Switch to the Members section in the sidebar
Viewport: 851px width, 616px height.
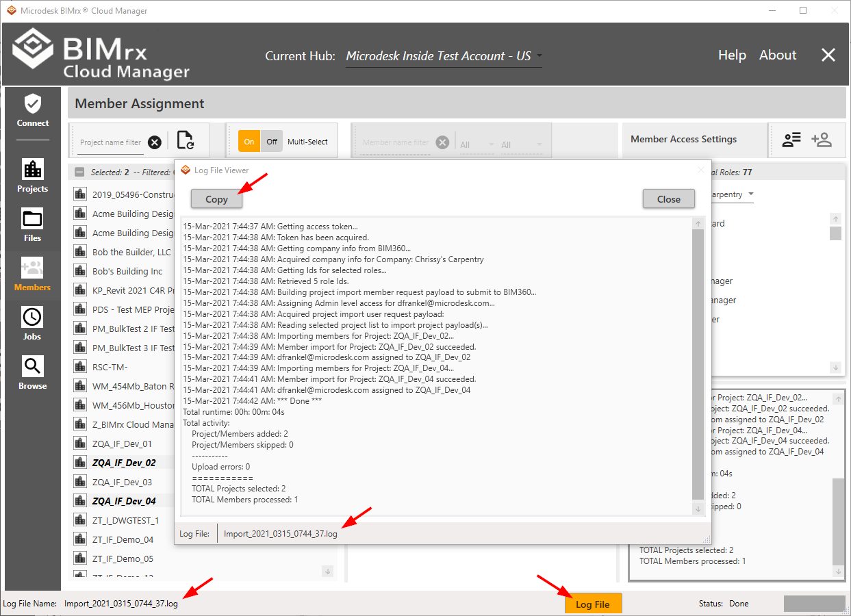point(33,274)
